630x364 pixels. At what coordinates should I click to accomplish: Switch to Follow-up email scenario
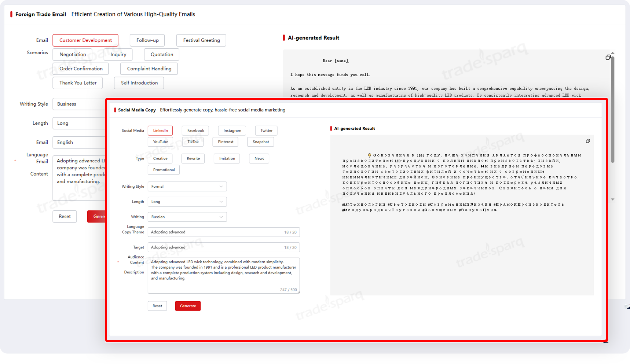(147, 40)
